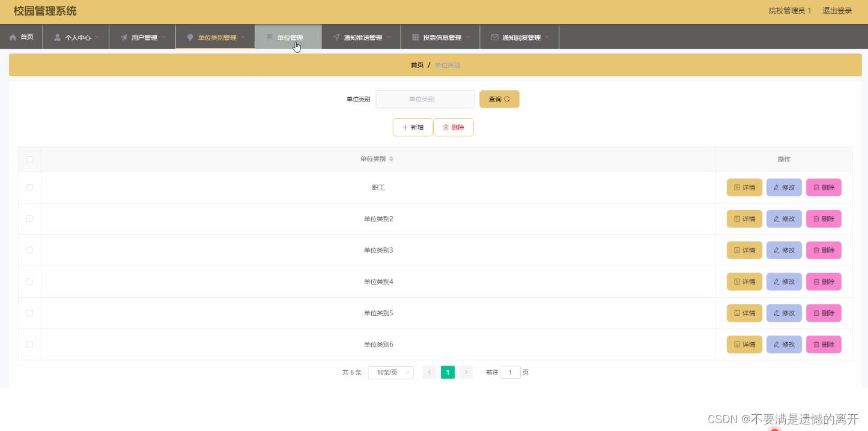Go to previous page arrow
868x431 pixels.
pos(429,372)
